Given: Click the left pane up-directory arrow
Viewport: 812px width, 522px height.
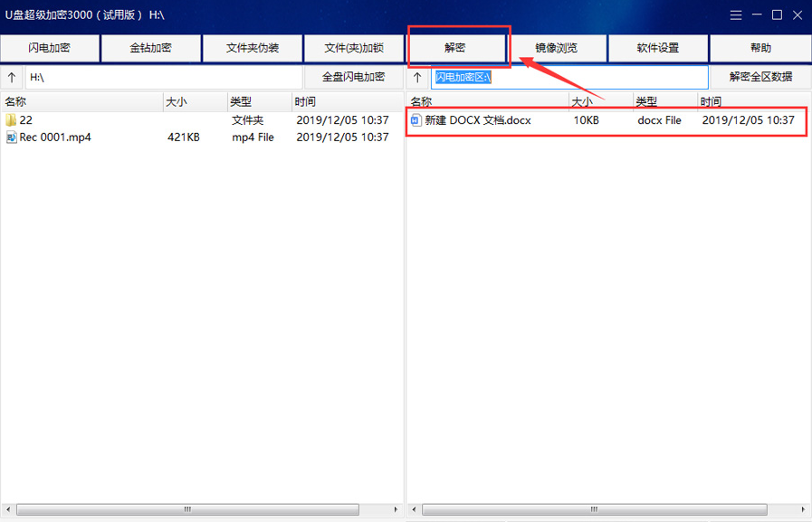Looking at the screenshot, I should [x=12, y=77].
